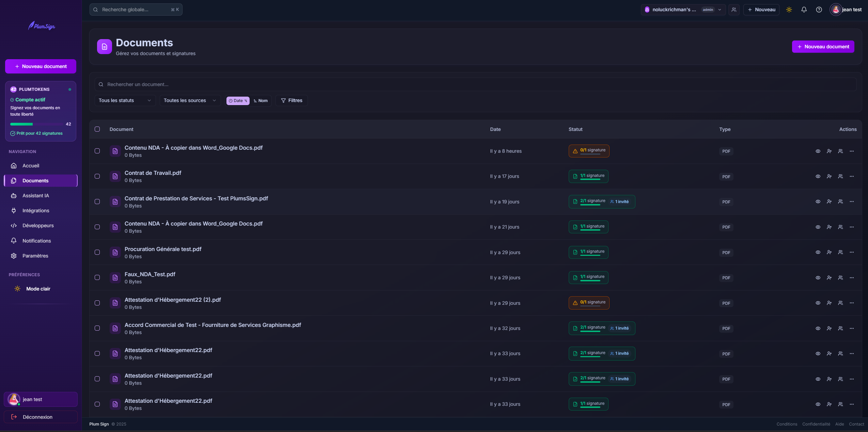Add signer to Contenu NDA from 21 days ago
868x432 pixels.
click(x=829, y=227)
